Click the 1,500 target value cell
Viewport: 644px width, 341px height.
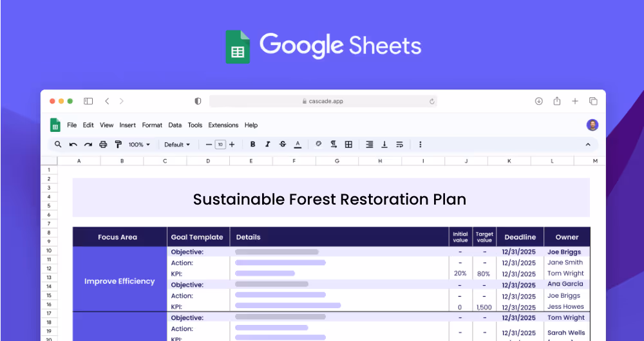point(484,307)
